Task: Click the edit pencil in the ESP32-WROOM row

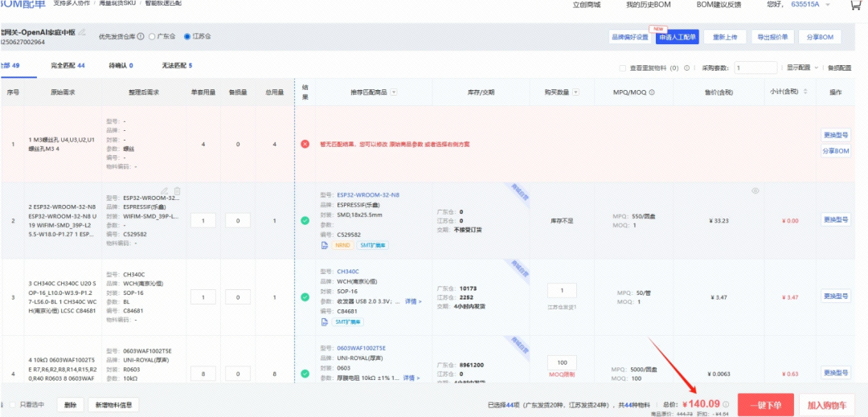Action: pyautogui.click(x=165, y=190)
